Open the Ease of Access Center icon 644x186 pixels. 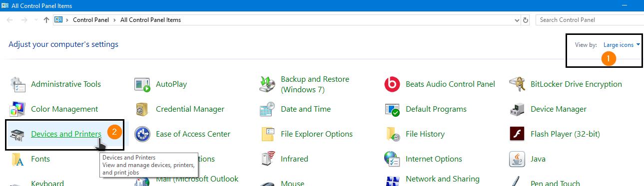[143, 134]
